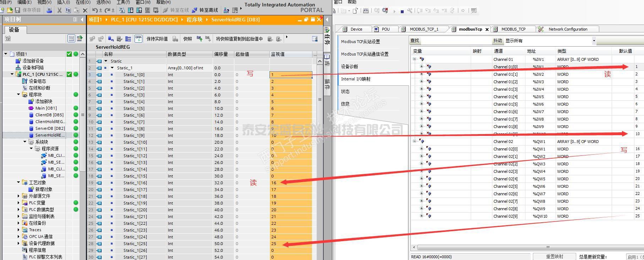Expand the PLC 变量 tree node
The width and height of the screenshot is (644, 260).
point(18,203)
